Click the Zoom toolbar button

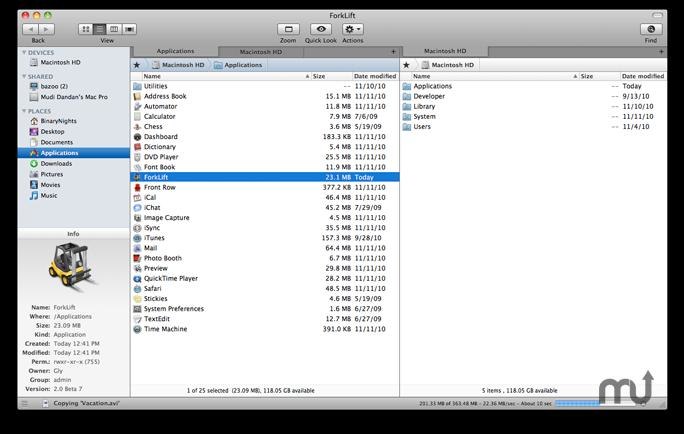(288, 29)
